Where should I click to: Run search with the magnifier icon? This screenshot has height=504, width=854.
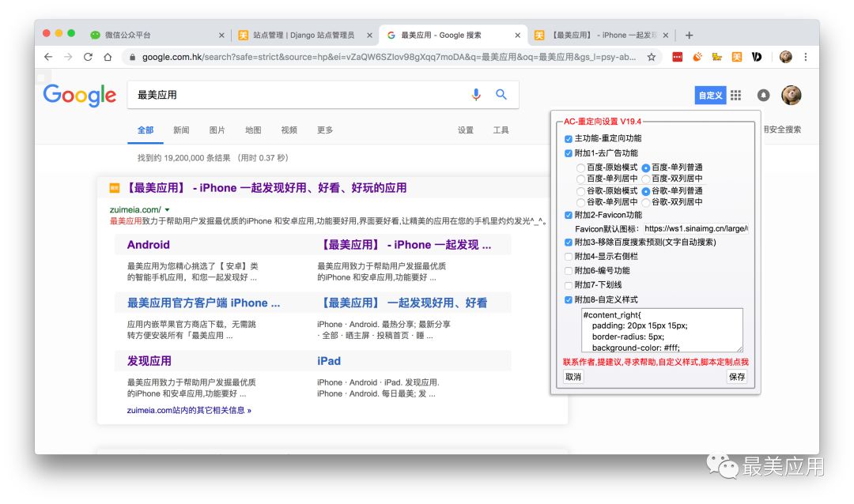tap(501, 95)
